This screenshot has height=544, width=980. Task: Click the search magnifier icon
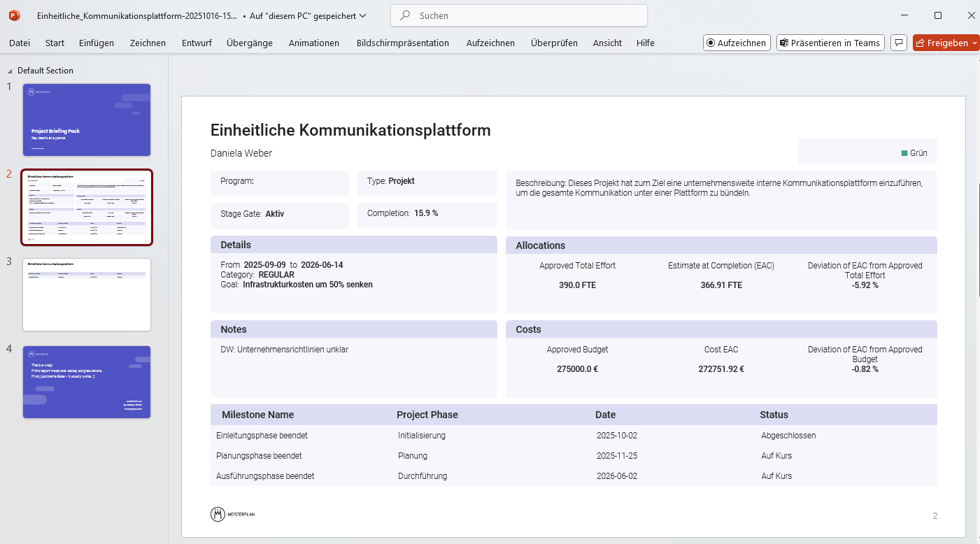[404, 15]
